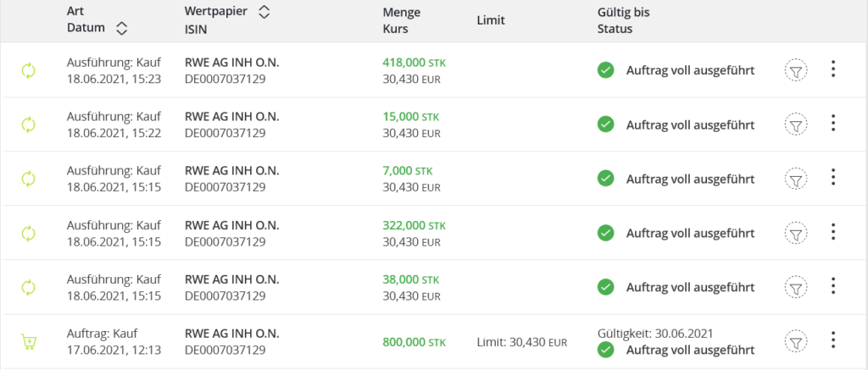The width and height of the screenshot is (868, 370).
Task: Click the green cycle icon of the 15:23 execution
Action: [x=29, y=71]
